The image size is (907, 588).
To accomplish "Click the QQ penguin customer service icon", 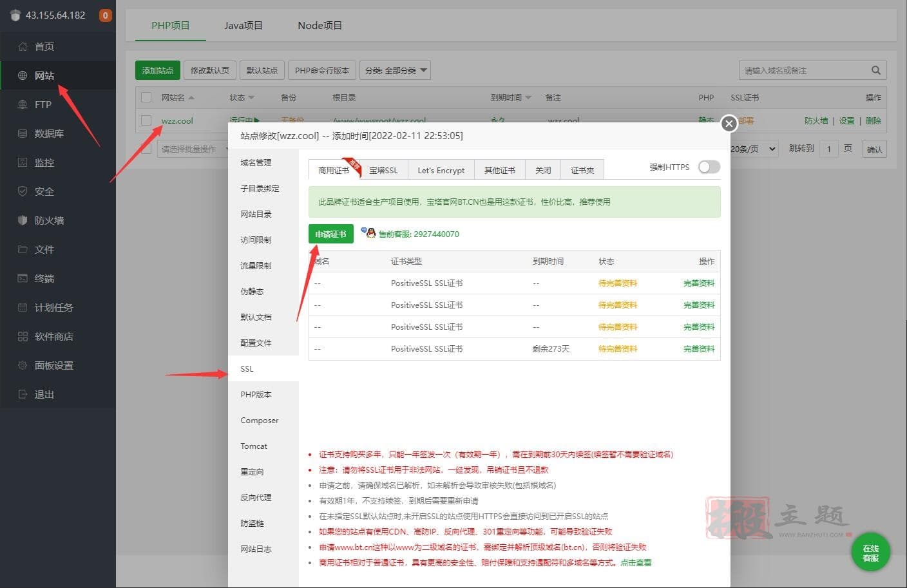I will [x=368, y=232].
